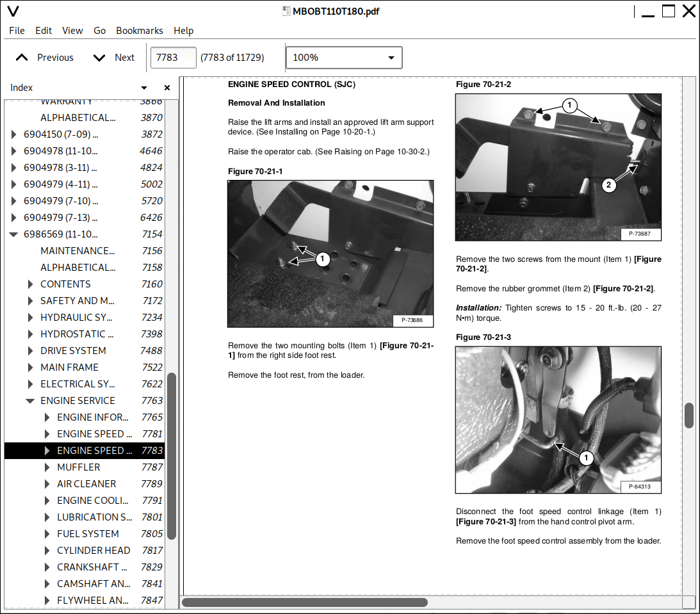
Task: Open the Go menu
Action: [99, 31]
